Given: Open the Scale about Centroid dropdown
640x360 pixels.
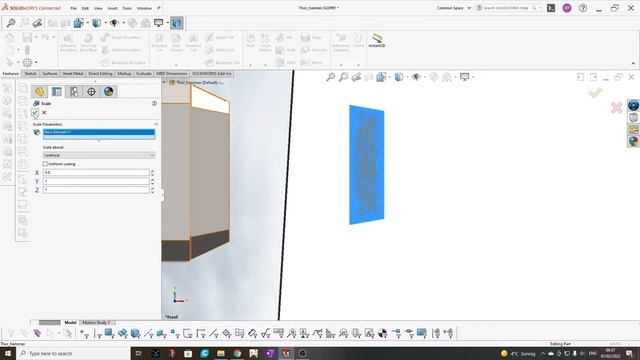Looking at the screenshot, I should pos(99,155).
